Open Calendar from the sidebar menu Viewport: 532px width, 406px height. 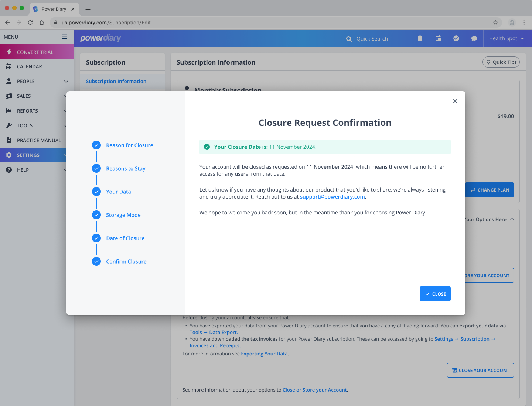pyautogui.click(x=30, y=66)
